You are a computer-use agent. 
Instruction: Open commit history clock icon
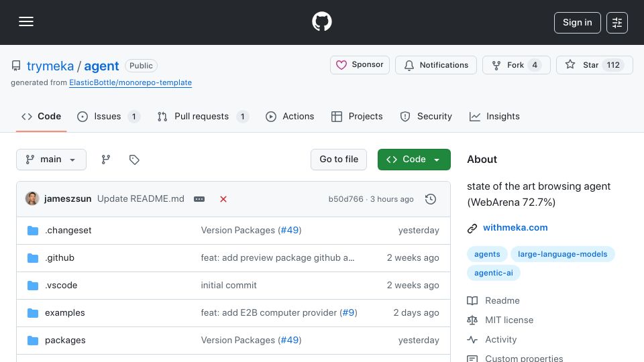pyautogui.click(x=431, y=199)
